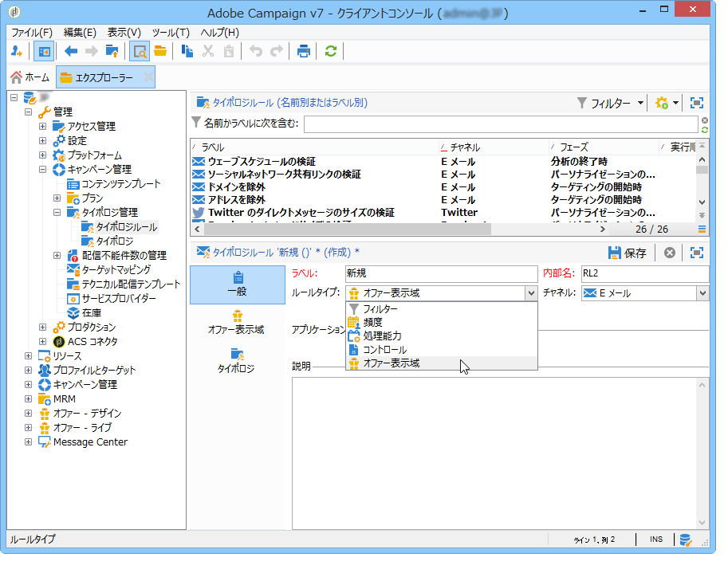
Task: Collapse the 管理 tree node
Action: [x=29, y=112]
